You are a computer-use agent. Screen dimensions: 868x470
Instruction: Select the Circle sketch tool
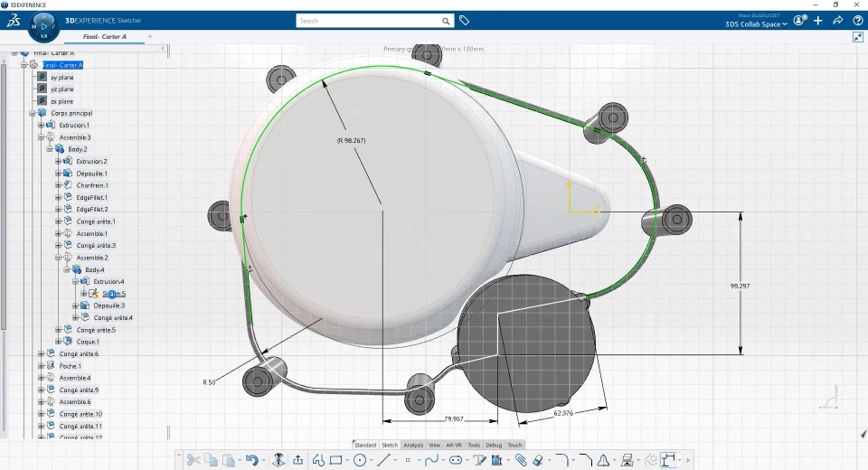coord(360,459)
